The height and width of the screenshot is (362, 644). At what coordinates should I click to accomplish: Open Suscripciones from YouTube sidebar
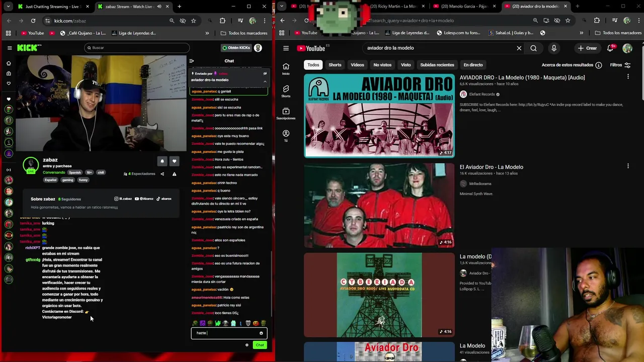click(x=286, y=114)
